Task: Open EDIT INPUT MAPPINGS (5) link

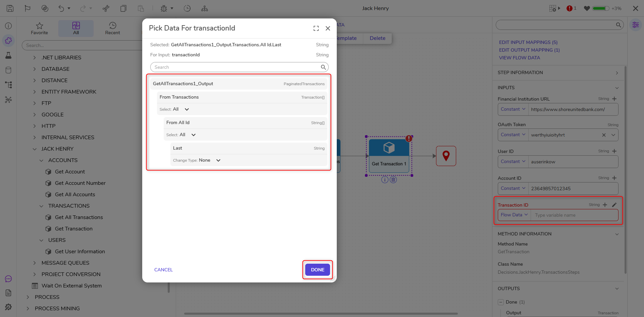Action: coord(528,42)
